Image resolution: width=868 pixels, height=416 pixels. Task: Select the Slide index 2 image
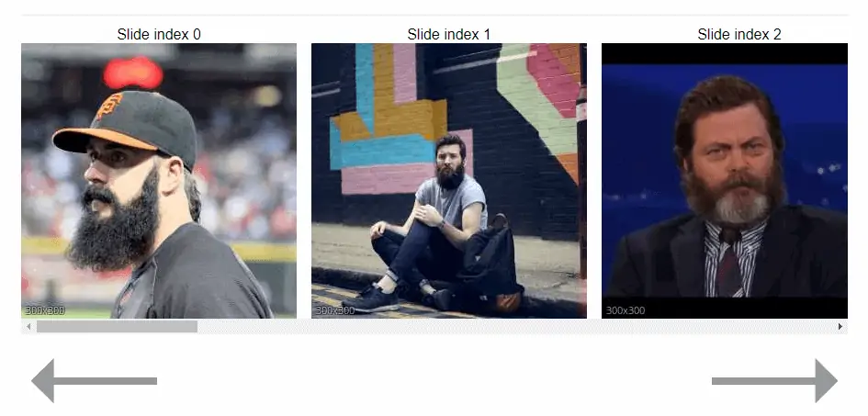[x=725, y=181]
